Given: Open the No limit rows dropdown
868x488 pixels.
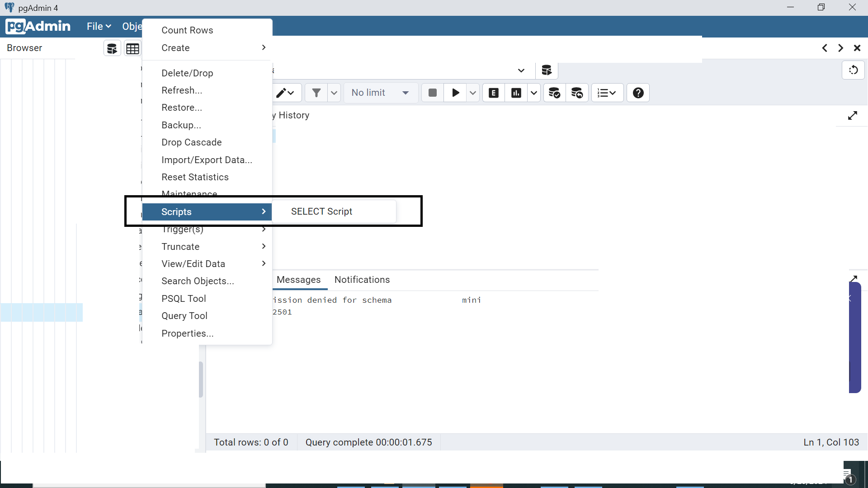Looking at the screenshot, I should pyautogui.click(x=380, y=93).
